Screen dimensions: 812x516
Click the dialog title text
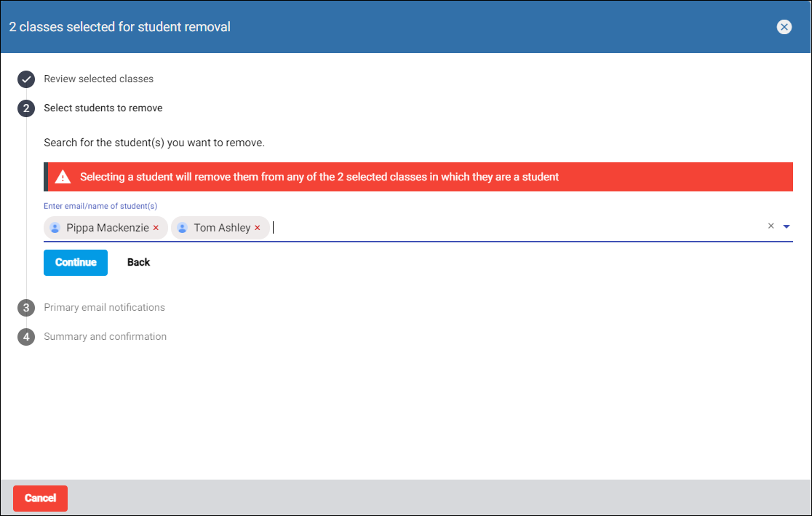119,27
